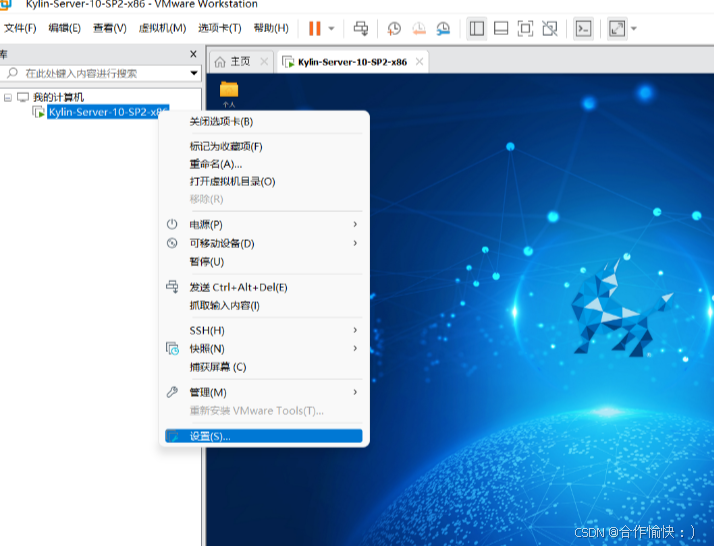Open Snapshot Manager from the toolbar icon

pos(443,28)
